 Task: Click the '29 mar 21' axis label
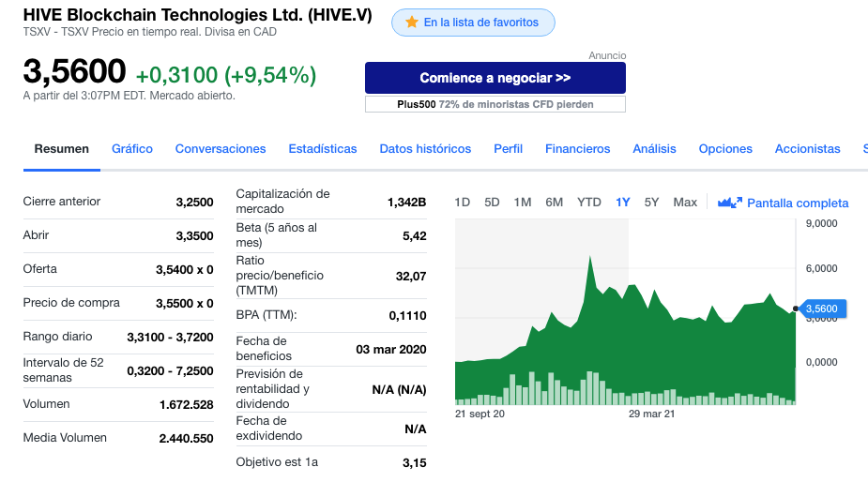[x=651, y=414]
